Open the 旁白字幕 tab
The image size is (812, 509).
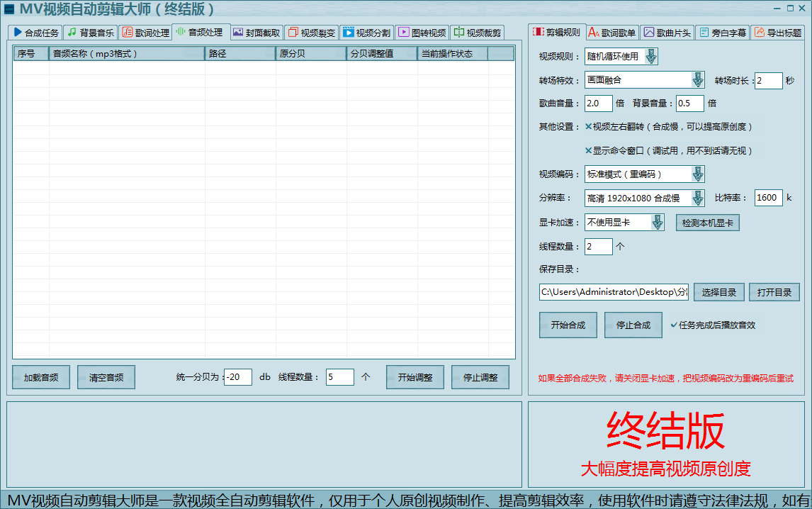[723, 33]
